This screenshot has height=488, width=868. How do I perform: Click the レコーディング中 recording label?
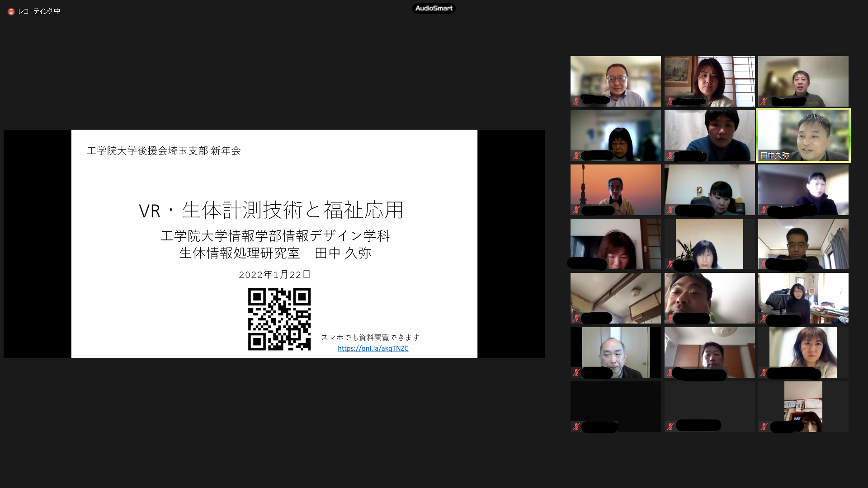coord(39,11)
